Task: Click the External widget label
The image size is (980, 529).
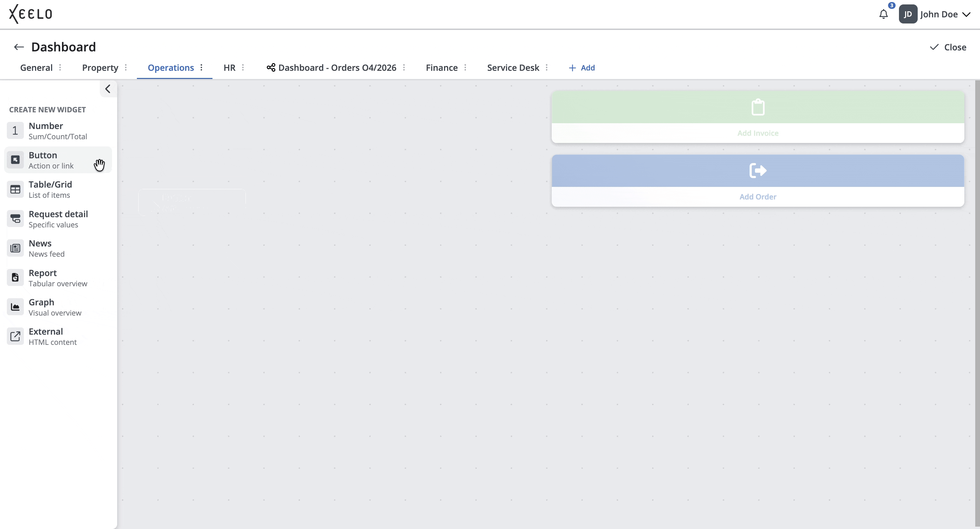Action: [x=46, y=332]
